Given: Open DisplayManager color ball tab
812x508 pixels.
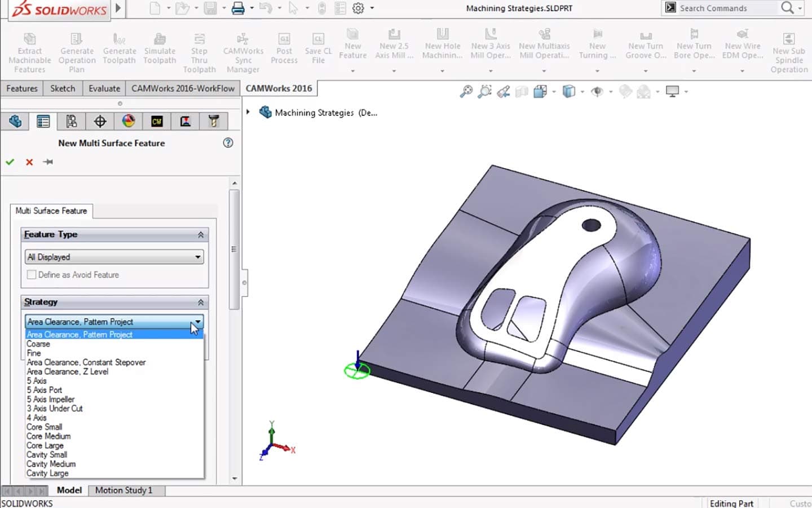Looking at the screenshot, I should pyautogui.click(x=129, y=121).
